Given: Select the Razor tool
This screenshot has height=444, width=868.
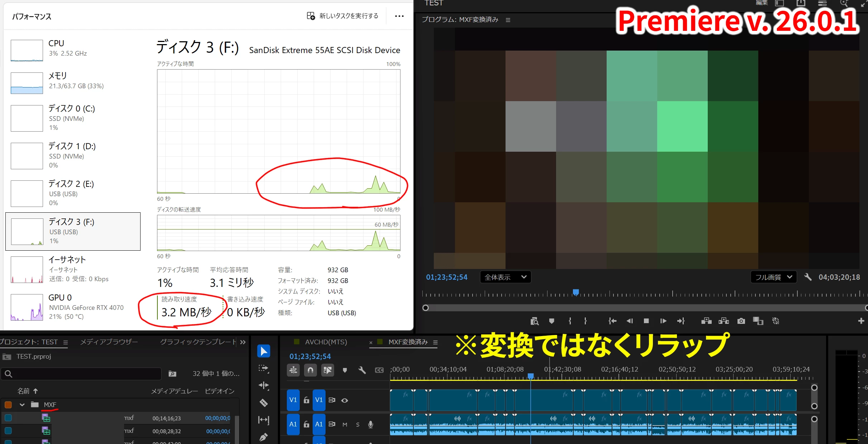Looking at the screenshot, I should 264,403.
